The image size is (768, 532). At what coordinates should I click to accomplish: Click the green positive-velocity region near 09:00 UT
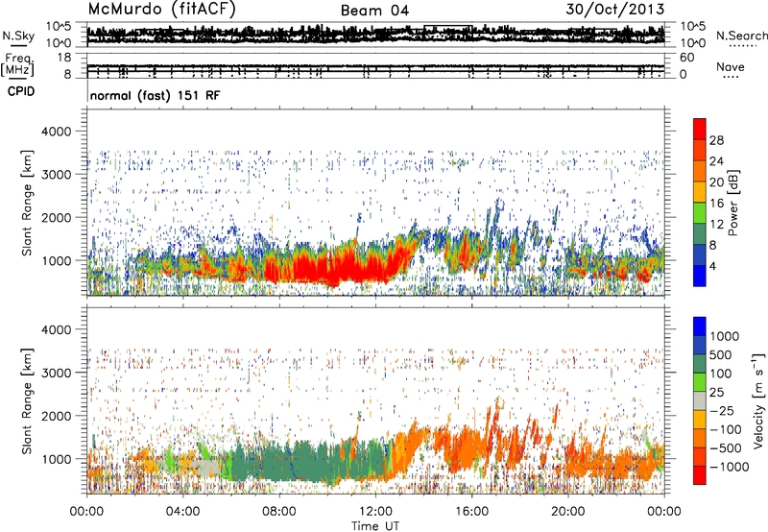coord(303,463)
